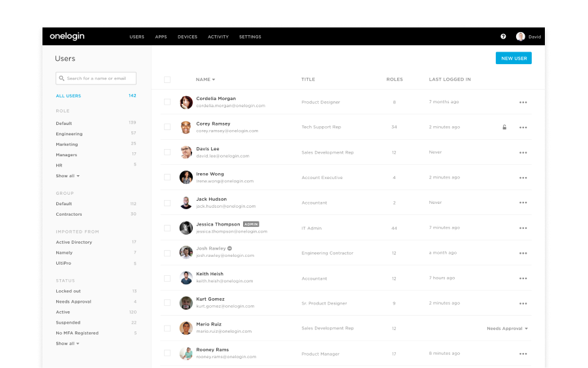Click the suspended status icon beside Josh Rawley
The height and width of the screenshot is (368, 588).
pos(229,248)
